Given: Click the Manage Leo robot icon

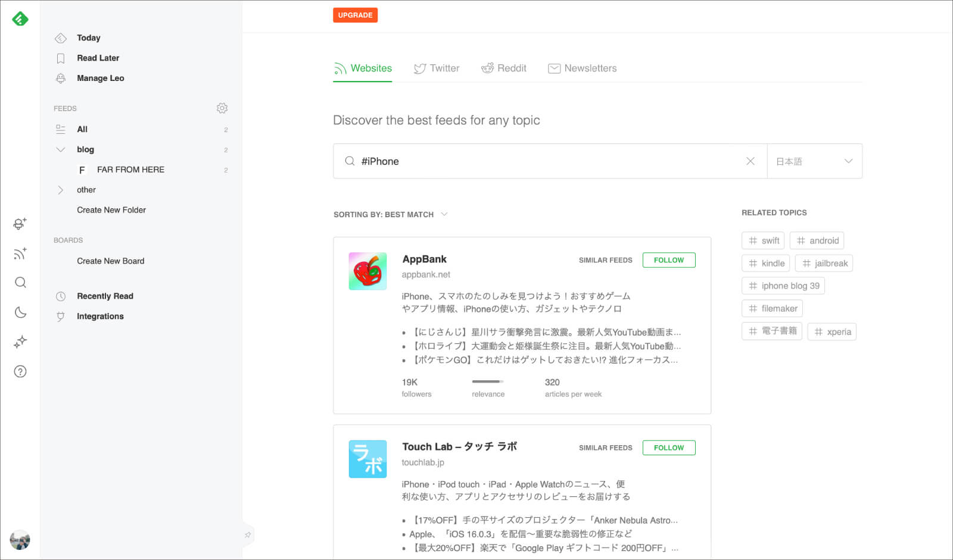Looking at the screenshot, I should [61, 79].
